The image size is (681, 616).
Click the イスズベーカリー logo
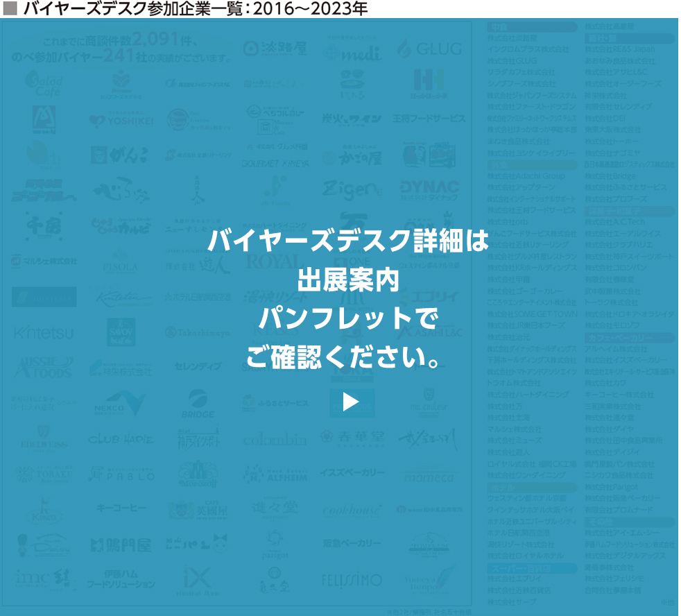(x=352, y=472)
